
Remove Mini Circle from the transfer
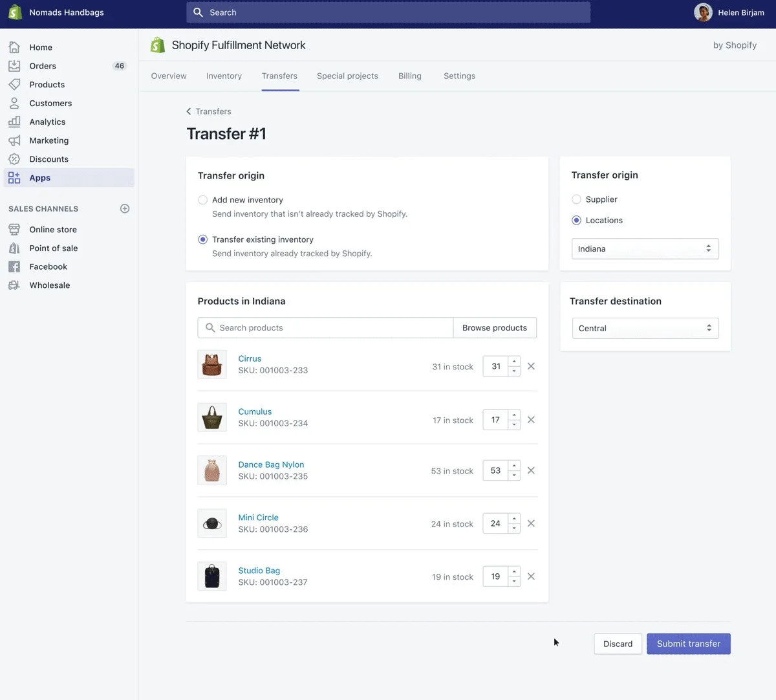click(x=531, y=523)
